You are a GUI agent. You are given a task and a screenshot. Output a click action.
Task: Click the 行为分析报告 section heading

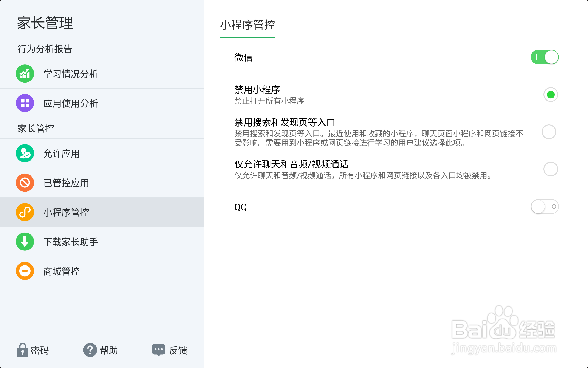45,49
